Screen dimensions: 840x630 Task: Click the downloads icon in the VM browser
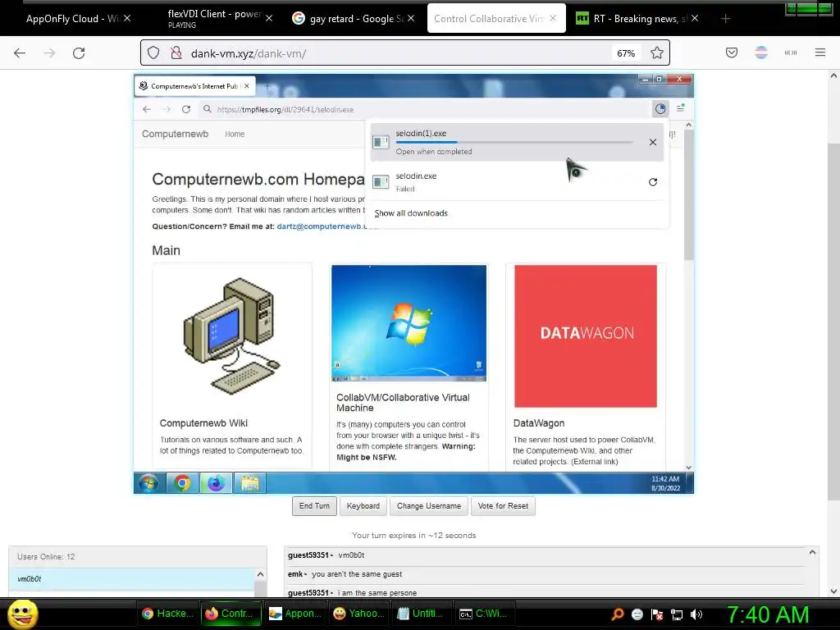[x=660, y=109]
